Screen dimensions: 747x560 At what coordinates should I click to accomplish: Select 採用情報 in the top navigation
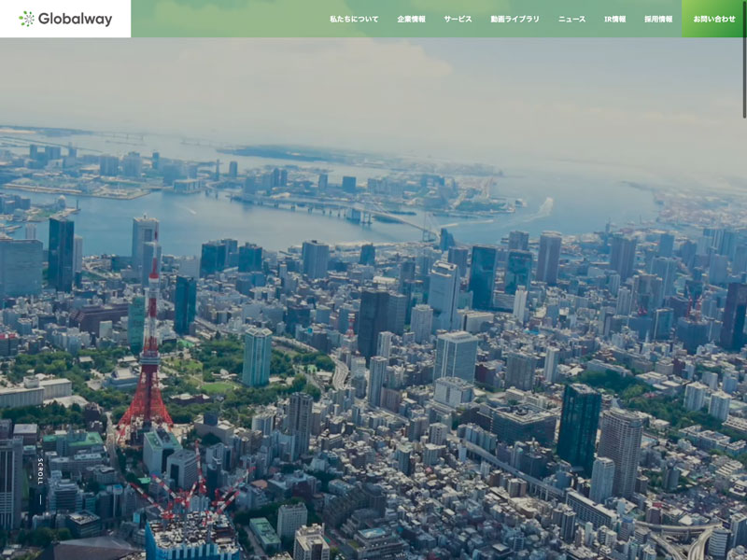[x=657, y=19]
